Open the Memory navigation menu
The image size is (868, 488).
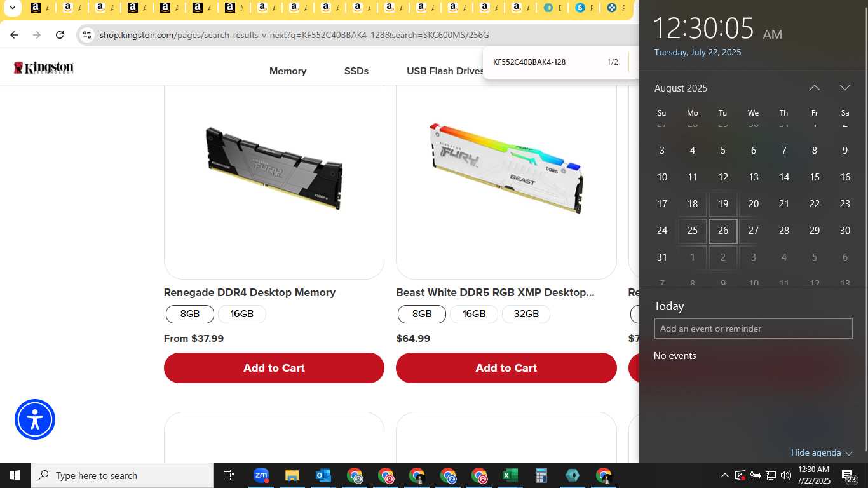(x=288, y=71)
